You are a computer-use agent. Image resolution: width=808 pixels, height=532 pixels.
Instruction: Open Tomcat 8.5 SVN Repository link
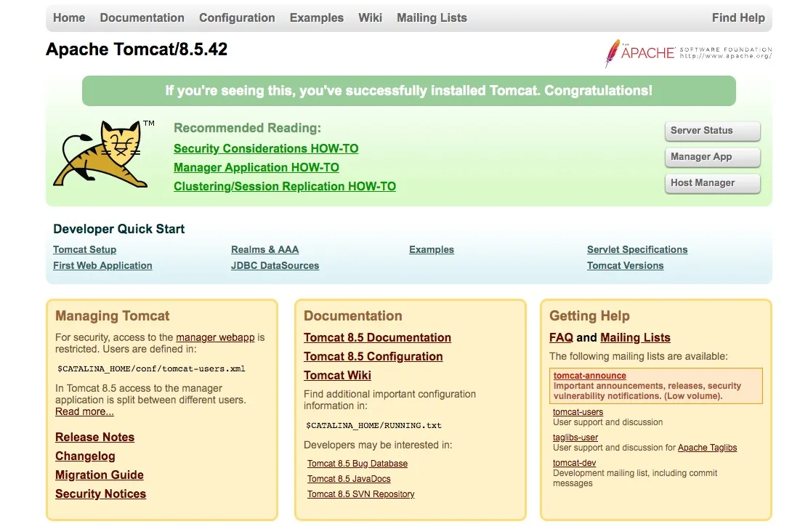[360, 494]
